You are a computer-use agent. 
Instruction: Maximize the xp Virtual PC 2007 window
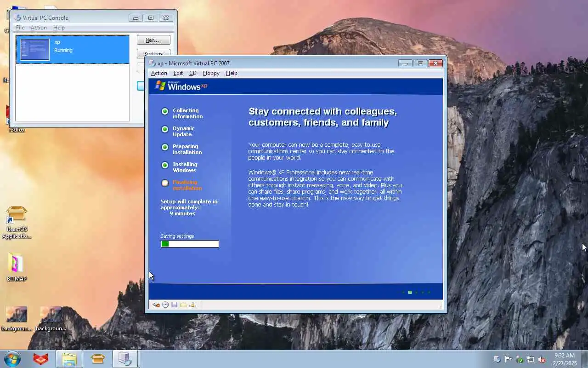(420, 63)
